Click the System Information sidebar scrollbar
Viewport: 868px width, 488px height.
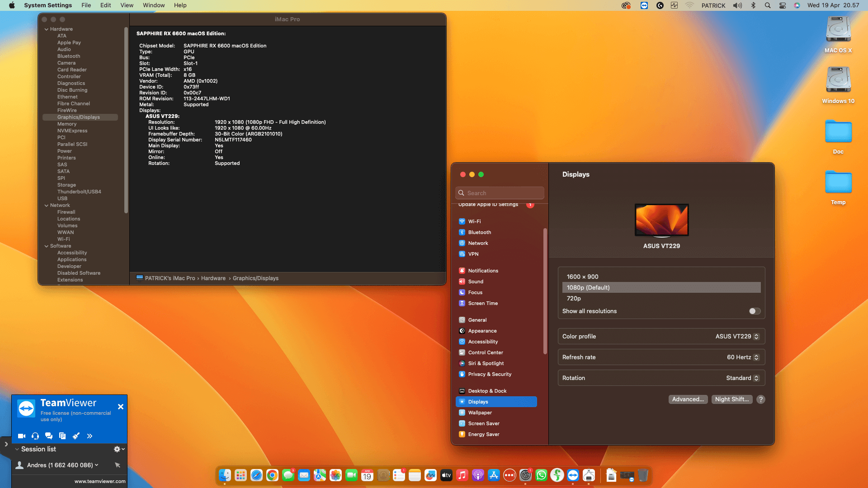click(x=126, y=120)
